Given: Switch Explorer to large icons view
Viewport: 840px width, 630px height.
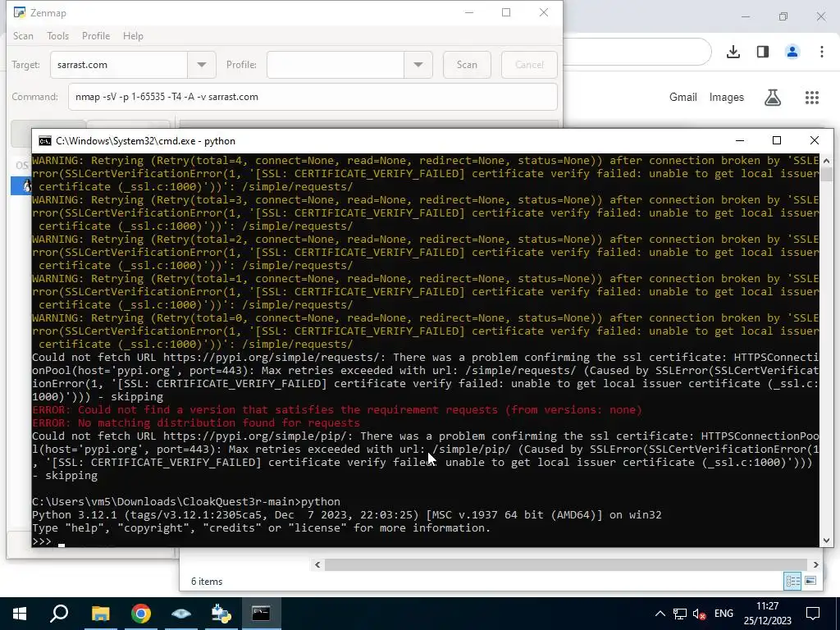Looking at the screenshot, I should (x=810, y=582).
